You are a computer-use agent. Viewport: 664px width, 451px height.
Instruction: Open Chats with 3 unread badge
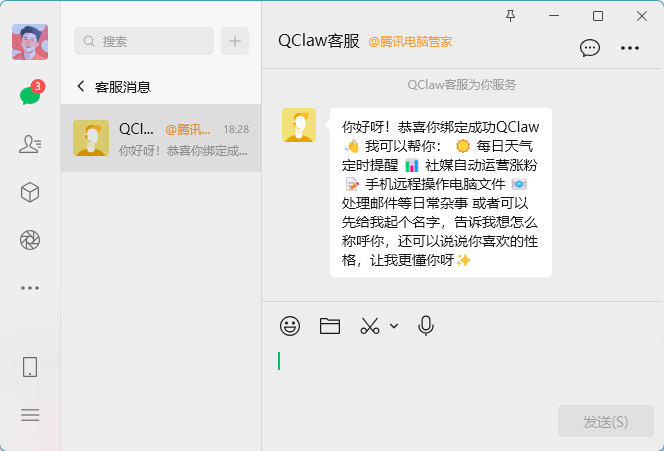30,94
